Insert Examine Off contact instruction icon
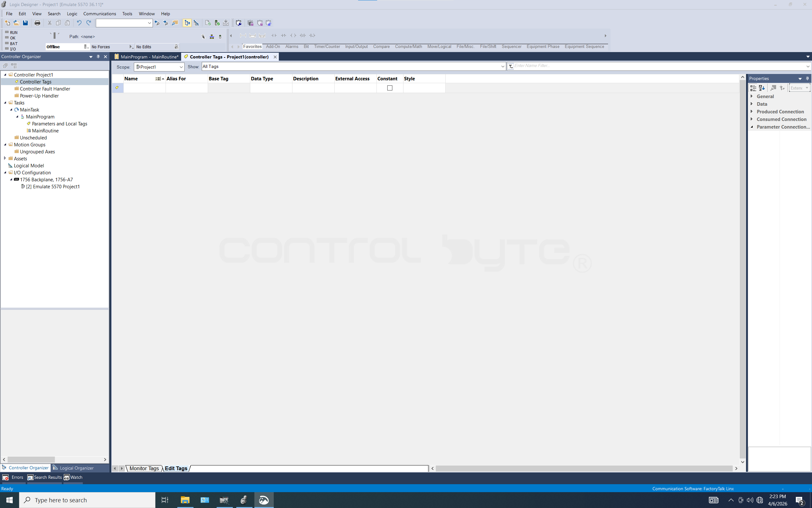This screenshot has width=812, height=508. click(284, 35)
